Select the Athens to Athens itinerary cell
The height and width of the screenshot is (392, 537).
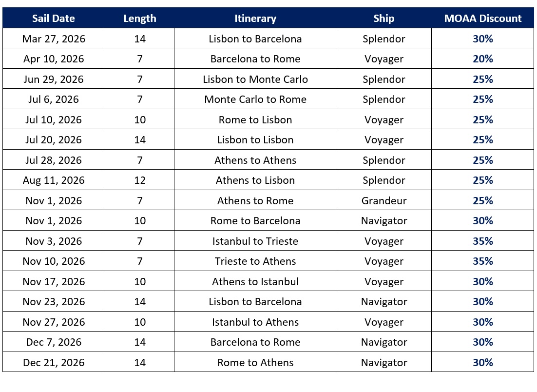[x=255, y=160]
